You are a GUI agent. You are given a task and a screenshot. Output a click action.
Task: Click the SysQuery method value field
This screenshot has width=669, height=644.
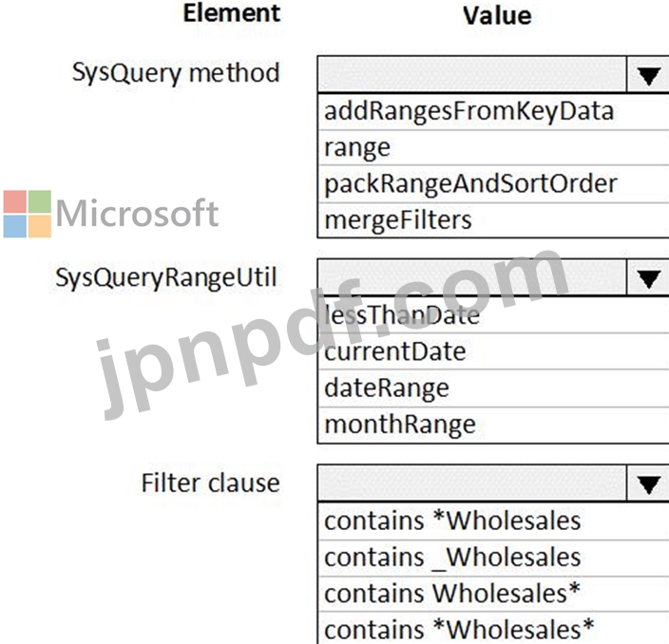click(x=472, y=74)
